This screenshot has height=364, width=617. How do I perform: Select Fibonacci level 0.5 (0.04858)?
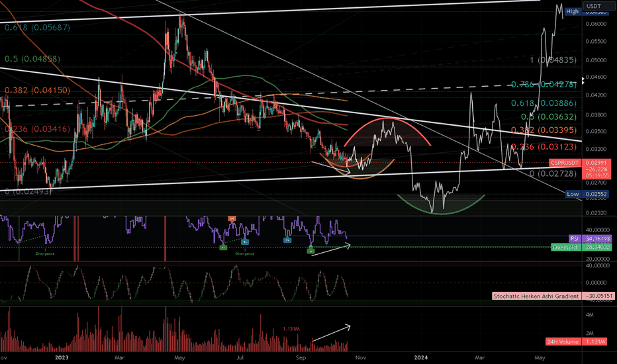[x=32, y=59]
